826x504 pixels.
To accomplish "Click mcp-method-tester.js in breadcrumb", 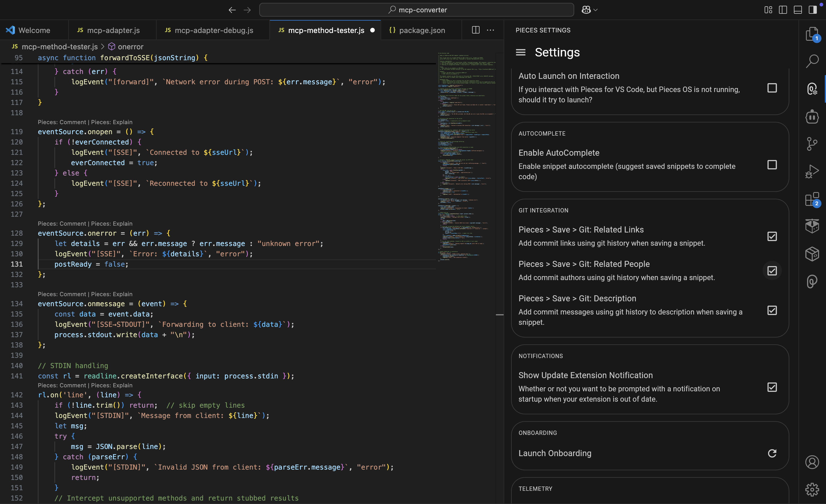I will 60,46.
